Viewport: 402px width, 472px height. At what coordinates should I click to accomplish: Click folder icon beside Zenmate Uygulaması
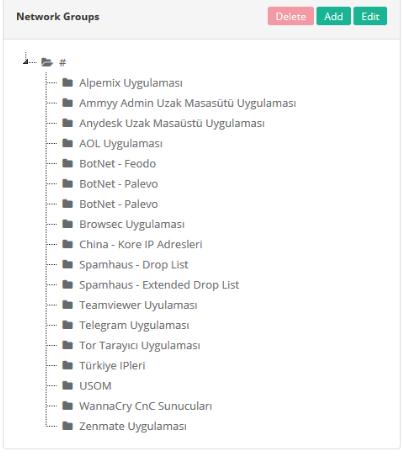coord(68,426)
